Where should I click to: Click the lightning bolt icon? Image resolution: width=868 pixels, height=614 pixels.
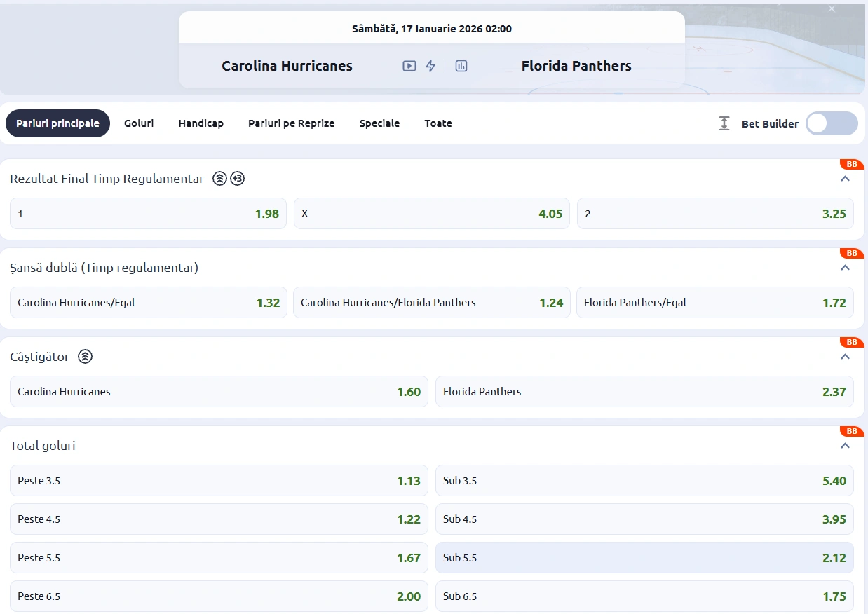pos(430,66)
